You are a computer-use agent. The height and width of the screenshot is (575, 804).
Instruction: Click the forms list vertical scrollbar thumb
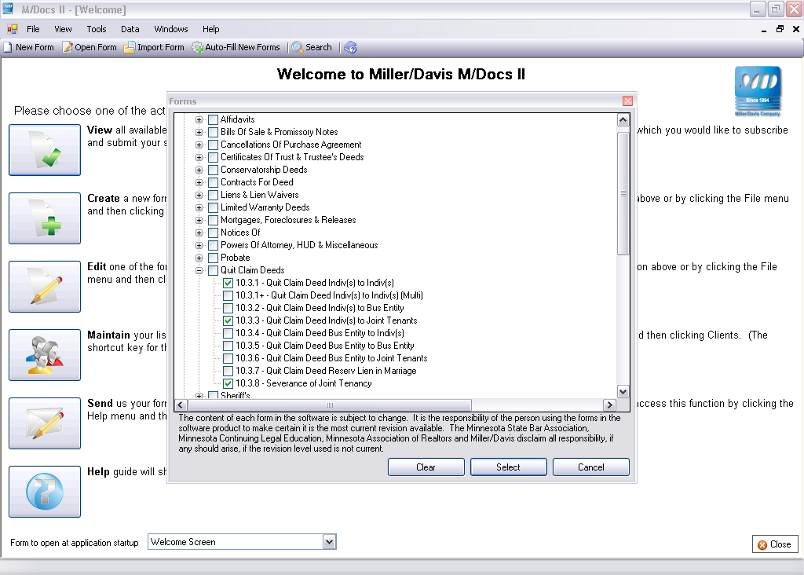point(623,193)
